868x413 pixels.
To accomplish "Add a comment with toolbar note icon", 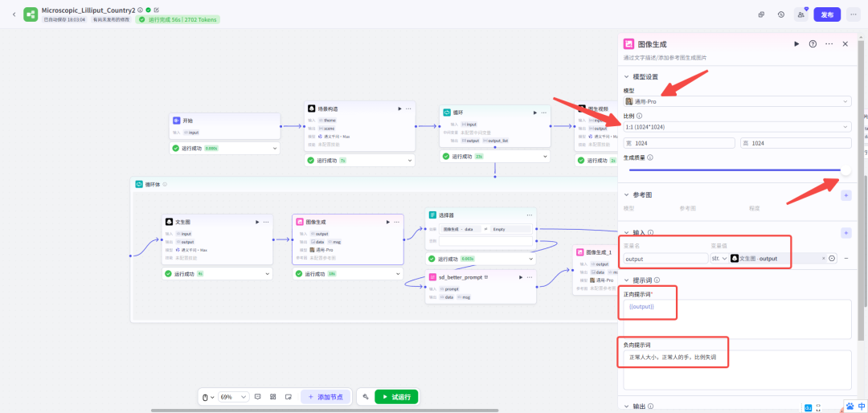I will coord(257,397).
